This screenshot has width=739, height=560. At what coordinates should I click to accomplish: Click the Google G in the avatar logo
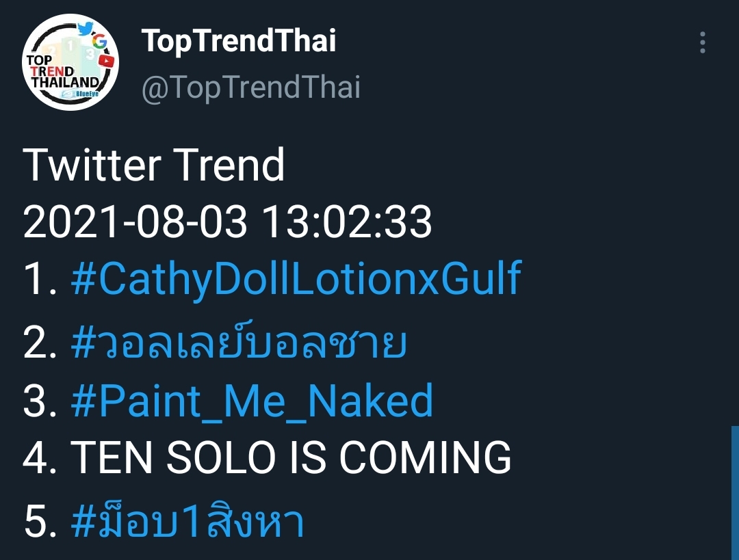coord(99,42)
